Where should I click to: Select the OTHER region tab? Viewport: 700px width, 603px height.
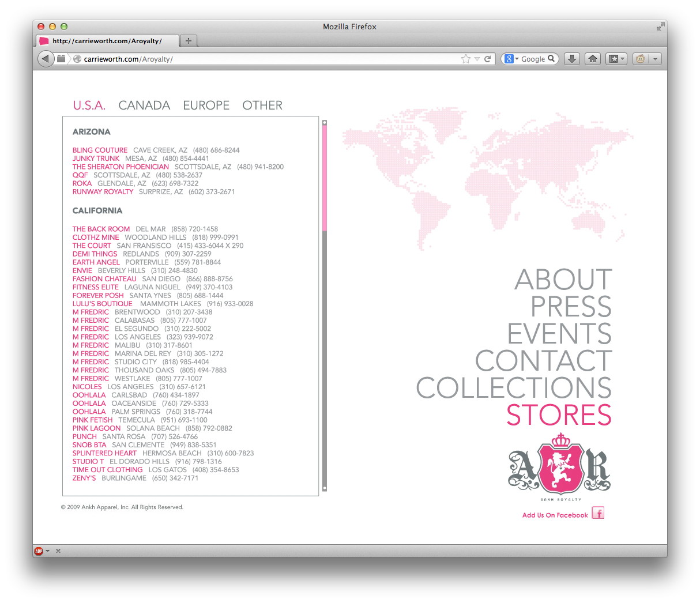tap(262, 105)
